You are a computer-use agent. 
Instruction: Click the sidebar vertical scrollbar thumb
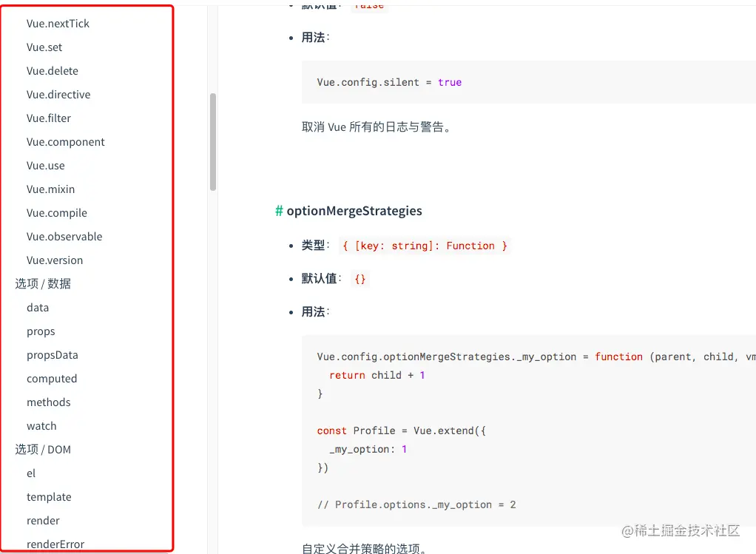213,142
